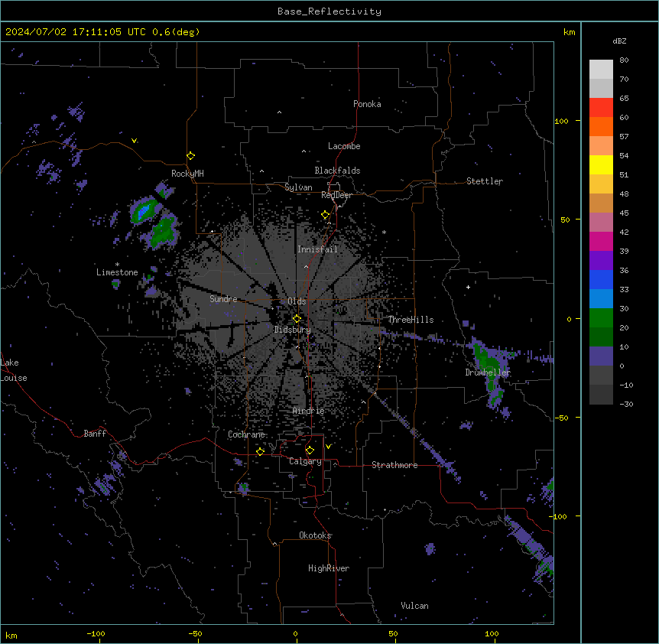Click the Sylvan label

(298, 187)
